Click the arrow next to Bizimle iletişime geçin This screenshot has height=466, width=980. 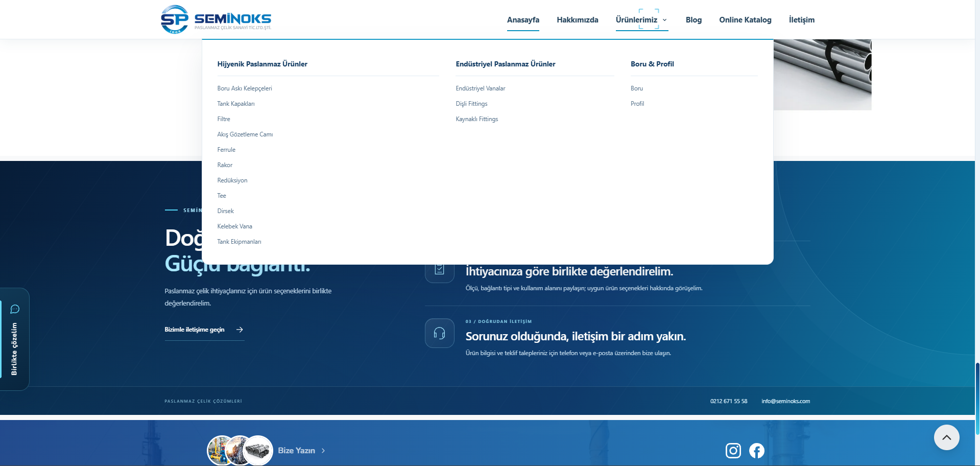click(x=240, y=330)
